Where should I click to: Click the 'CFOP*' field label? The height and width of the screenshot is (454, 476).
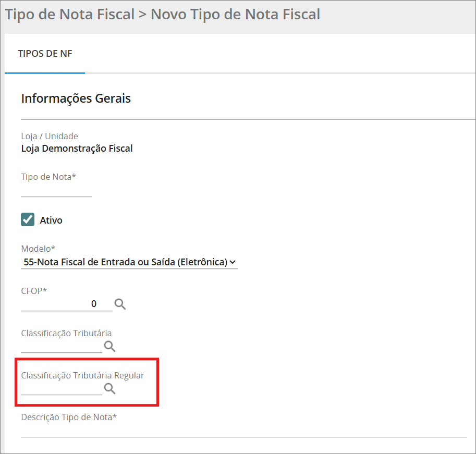click(34, 291)
